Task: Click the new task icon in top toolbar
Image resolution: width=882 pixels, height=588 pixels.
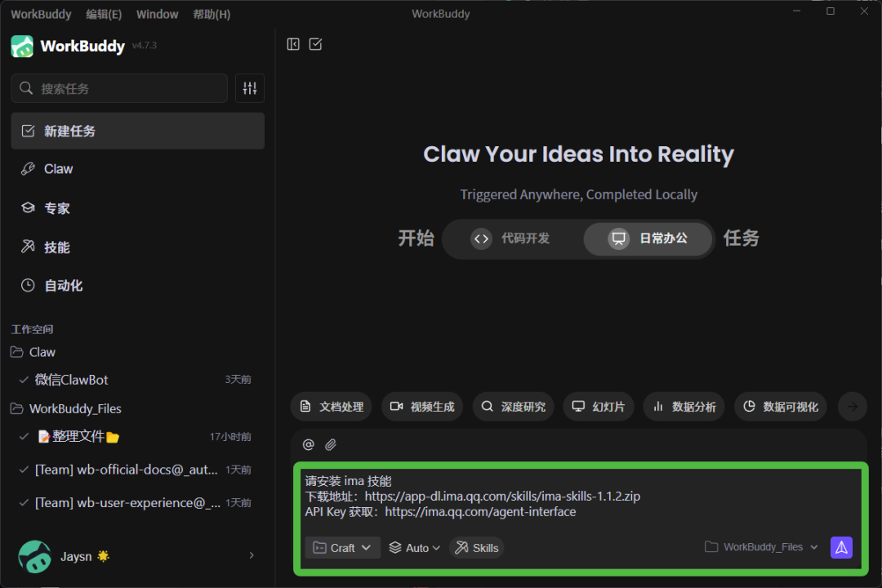Action: click(316, 44)
